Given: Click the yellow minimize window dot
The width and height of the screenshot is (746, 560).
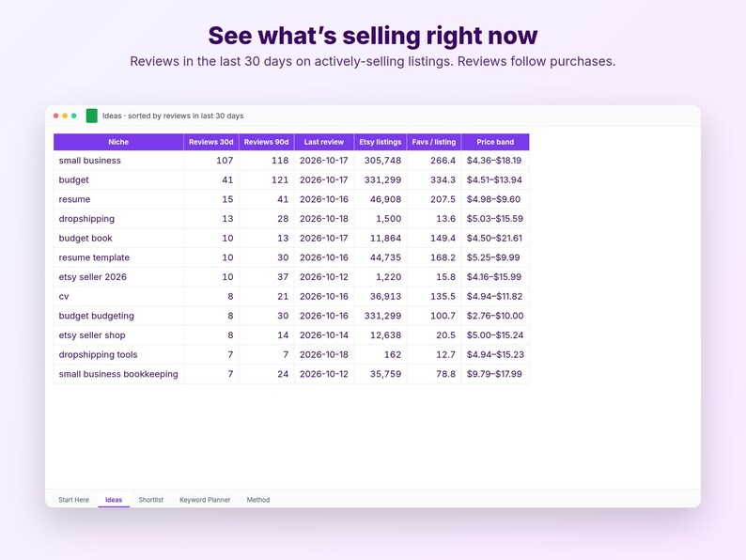Looking at the screenshot, I should coord(65,116).
